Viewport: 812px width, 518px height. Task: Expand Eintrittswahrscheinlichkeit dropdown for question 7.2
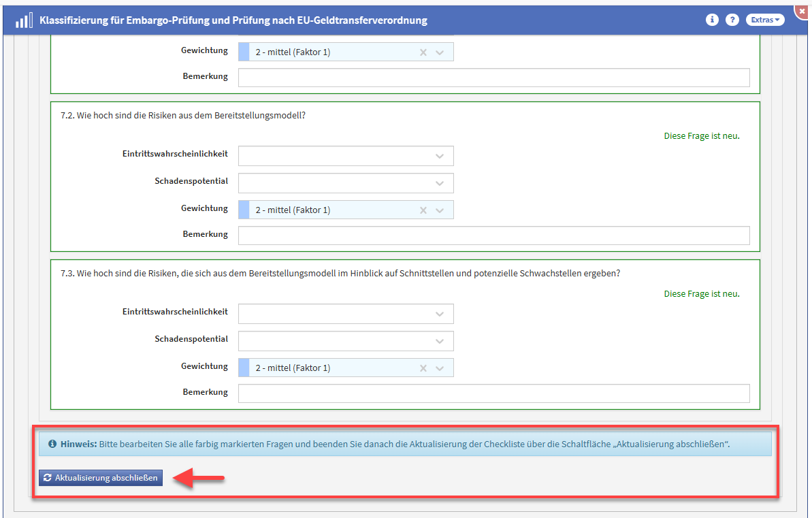(x=440, y=157)
